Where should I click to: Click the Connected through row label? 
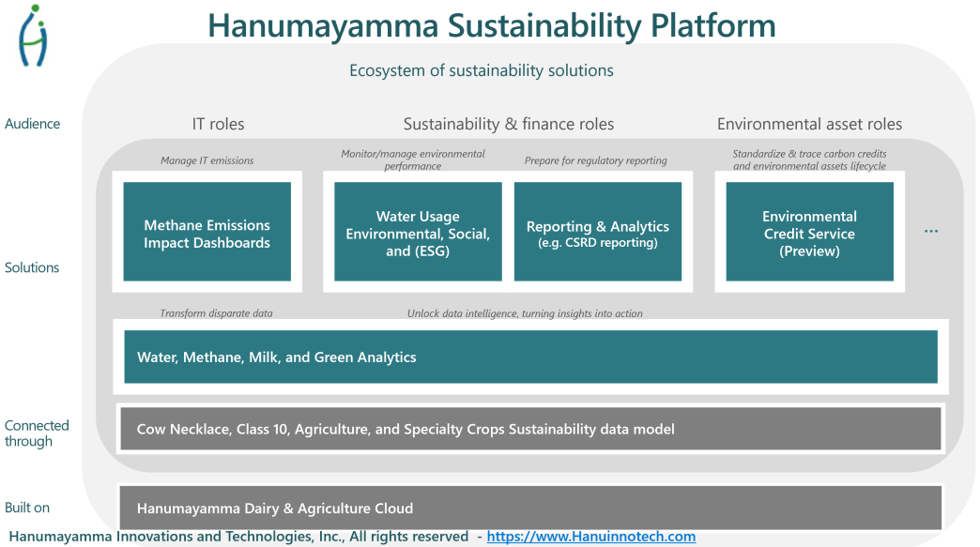click(x=37, y=433)
